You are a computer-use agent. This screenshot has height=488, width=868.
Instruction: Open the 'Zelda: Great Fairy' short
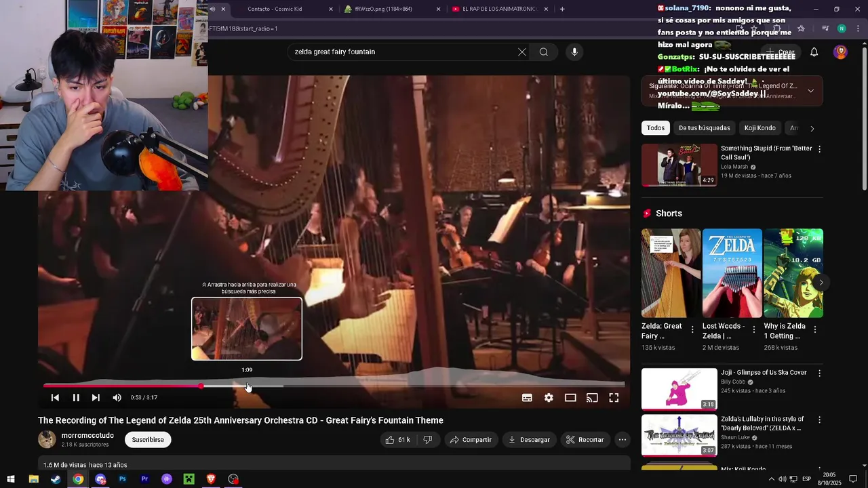pos(671,273)
